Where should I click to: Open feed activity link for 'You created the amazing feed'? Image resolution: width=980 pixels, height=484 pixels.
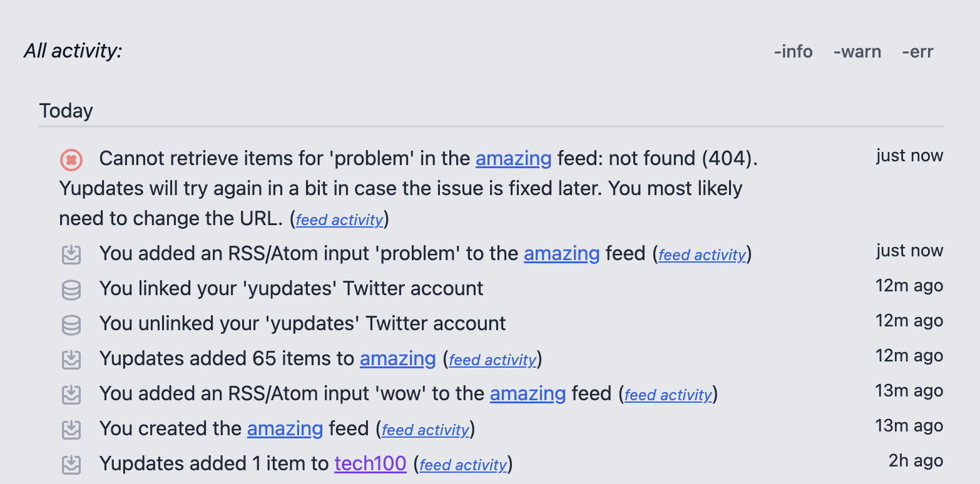click(426, 430)
